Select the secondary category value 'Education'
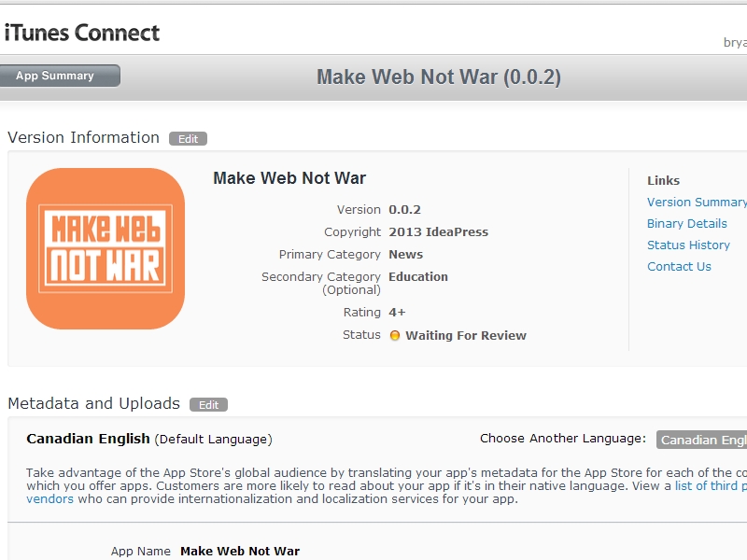747x560 pixels. (x=417, y=276)
